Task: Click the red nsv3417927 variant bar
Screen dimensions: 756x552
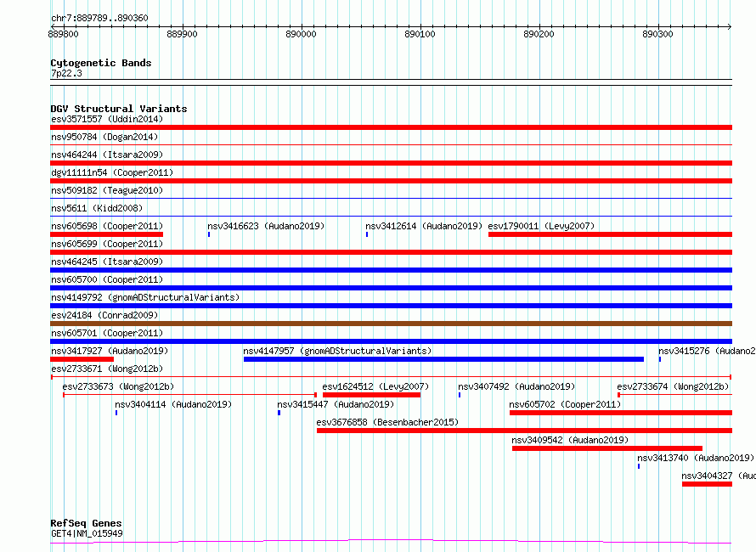Action: point(82,359)
